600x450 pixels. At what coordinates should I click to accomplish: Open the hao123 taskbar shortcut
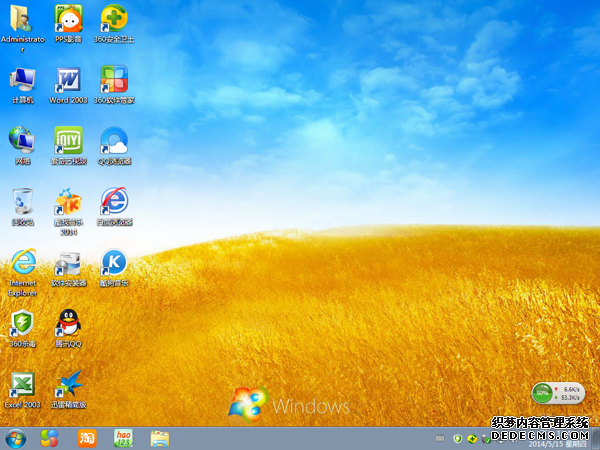(x=123, y=439)
